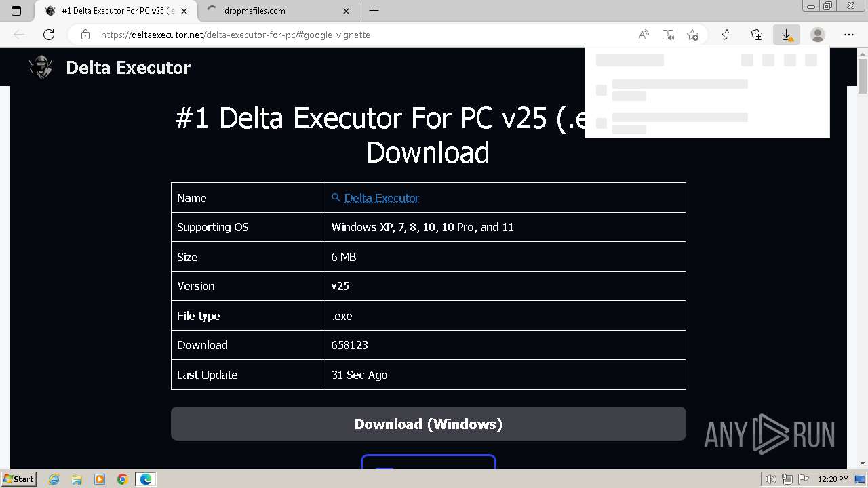The height and width of the screenshot is (488, 868).
Task: View site information lock icon
Action: [x=85, y=35]
